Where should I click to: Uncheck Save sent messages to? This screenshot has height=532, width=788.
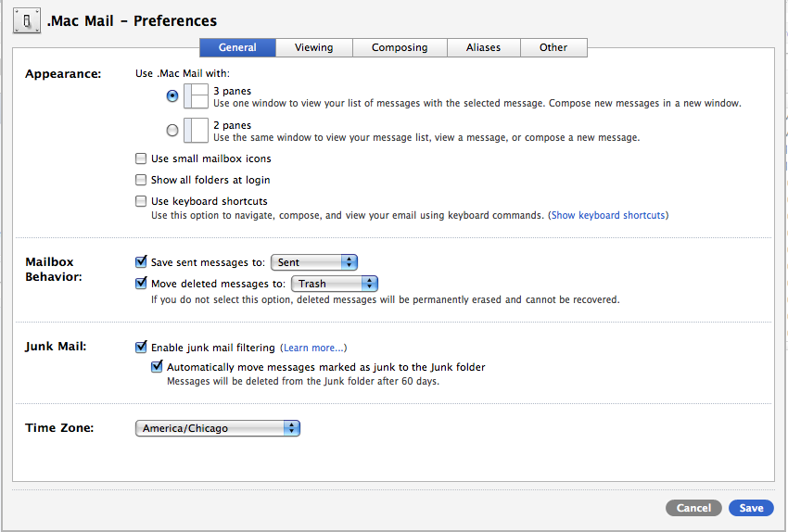[x=141, y=261]
